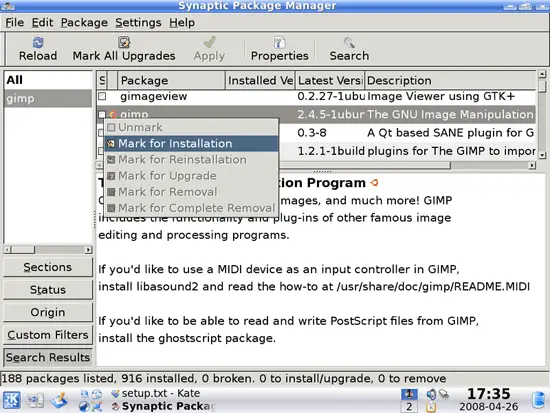Image resolution: width=550 pixels, height=413 pixels.
Task: Click the A Qt based SANE plugin description
Action: (x=450, y=133)
